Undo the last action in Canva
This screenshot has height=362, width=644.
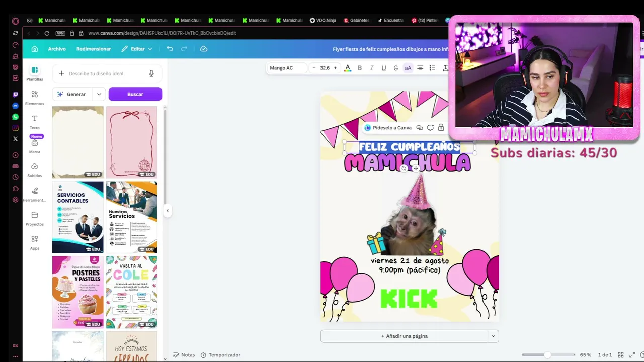tap(170, 49)
